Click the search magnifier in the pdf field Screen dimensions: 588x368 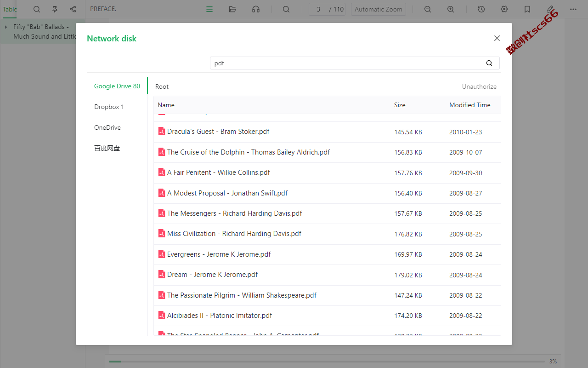point(489,63)
